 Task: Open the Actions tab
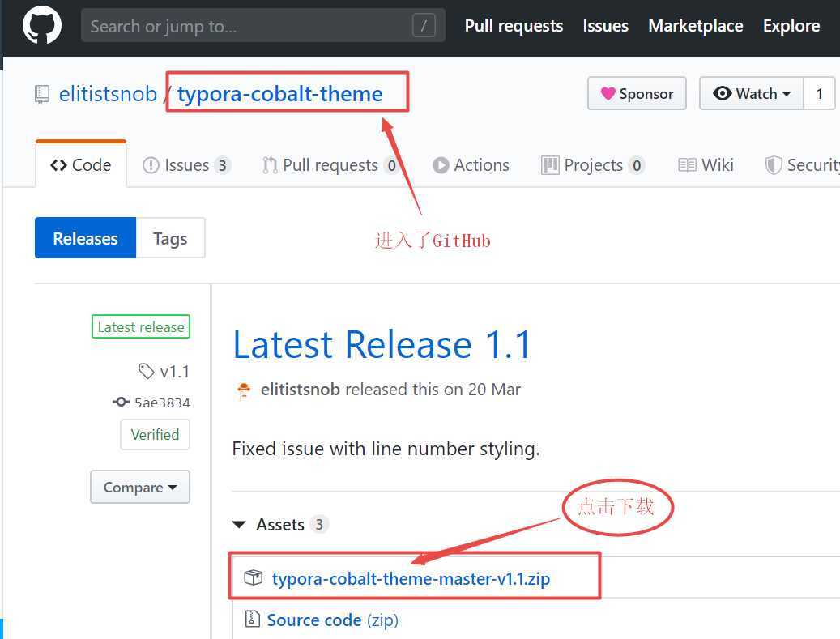(x=471, y=165)
